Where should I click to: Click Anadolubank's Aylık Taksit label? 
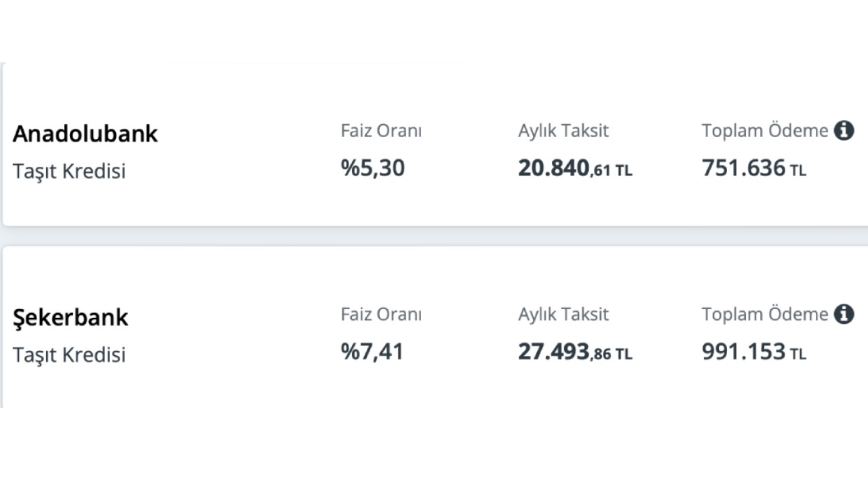[564, 131]
